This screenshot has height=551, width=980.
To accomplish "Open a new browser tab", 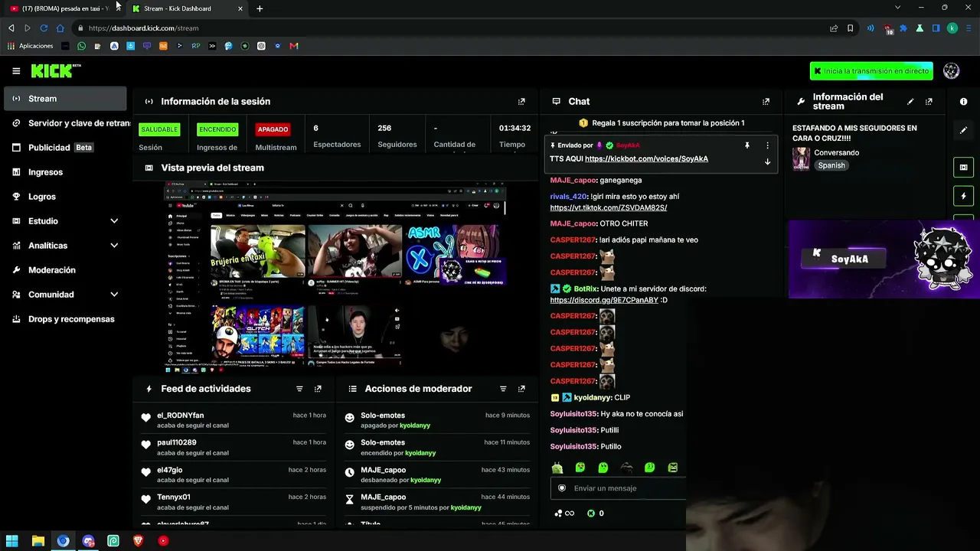I will point(260,8).
